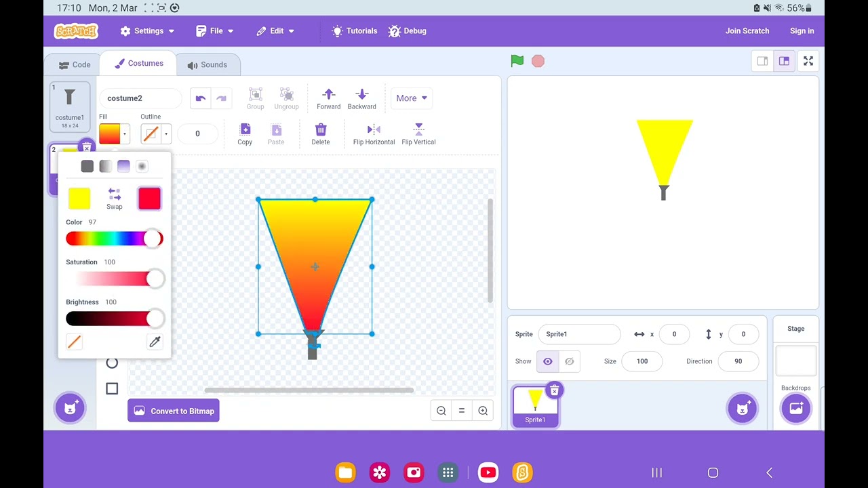Click the Sign in link
This screenshot has width=868, height=488.
(x=802, y=31)
